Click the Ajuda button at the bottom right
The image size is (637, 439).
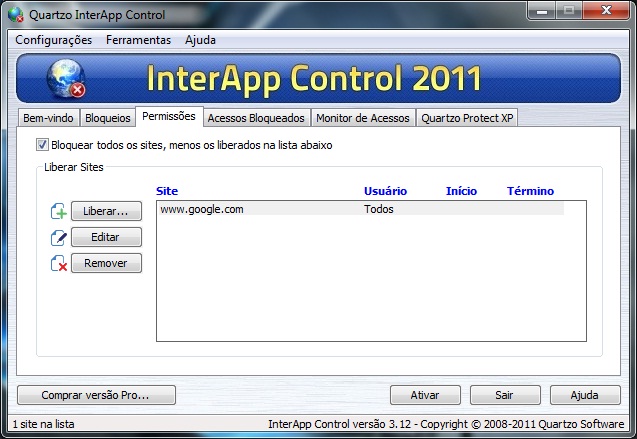click(x=585, y=395)
